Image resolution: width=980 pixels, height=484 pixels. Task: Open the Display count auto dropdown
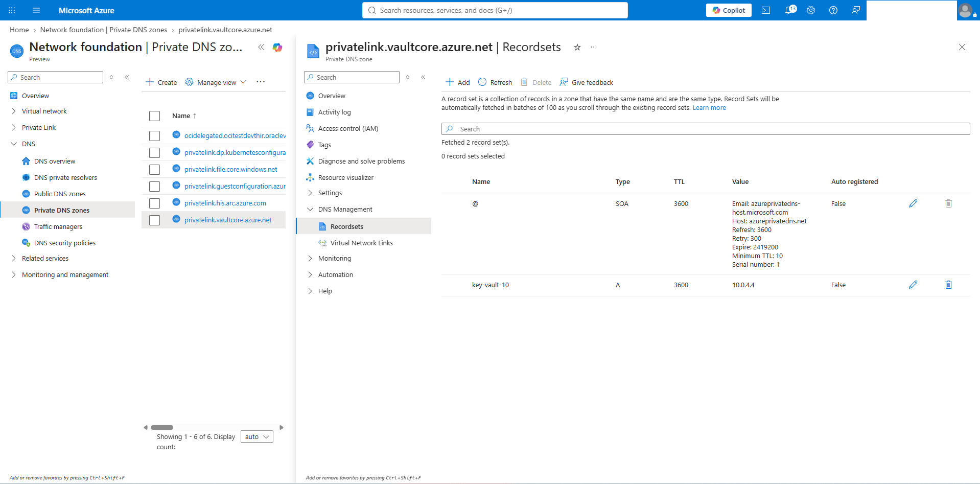click(257, 436)
